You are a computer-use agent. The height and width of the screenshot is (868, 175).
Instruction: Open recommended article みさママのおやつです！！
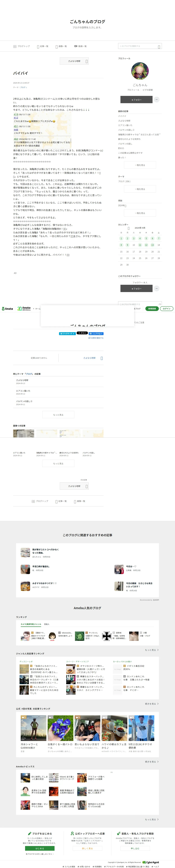[45, 583]
